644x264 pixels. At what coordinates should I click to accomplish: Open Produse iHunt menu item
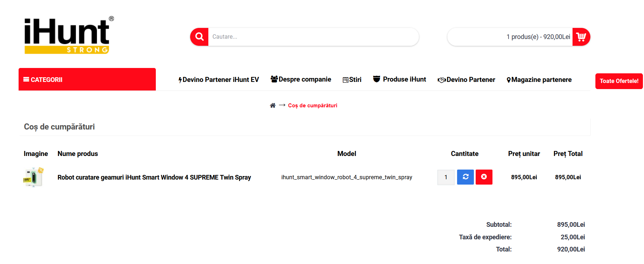400,79
